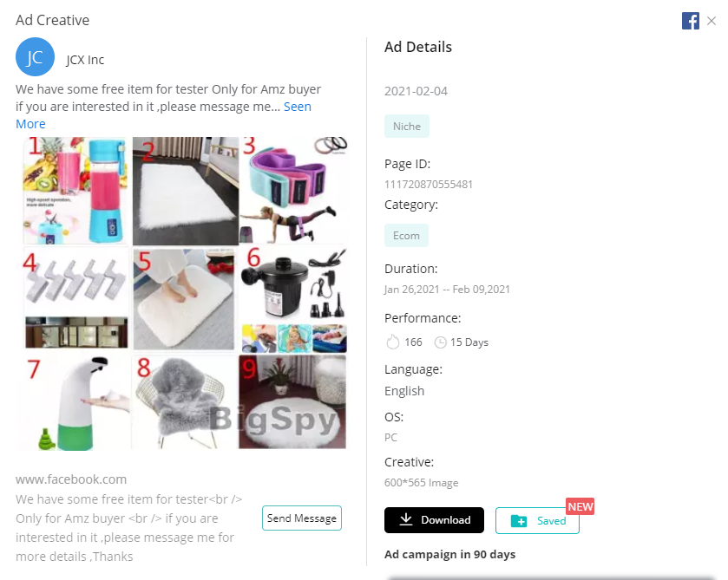Click the JC avatar circle

(35, 57)
